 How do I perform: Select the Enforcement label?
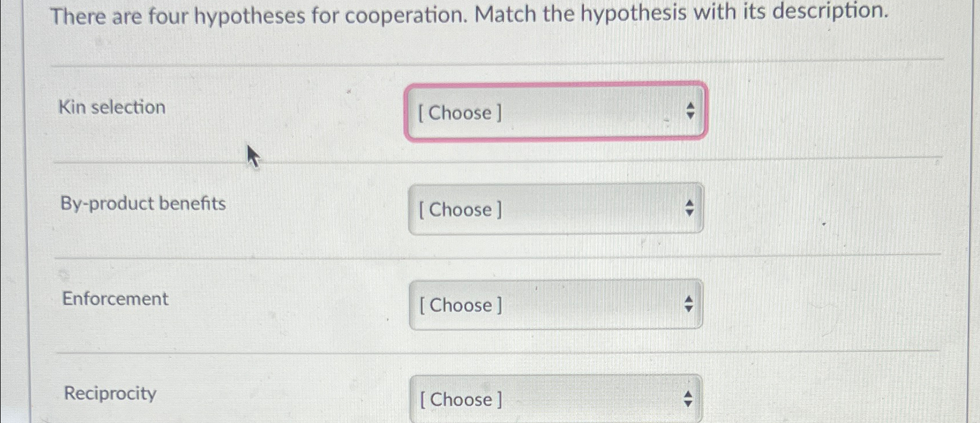click(x=114, y=299)
